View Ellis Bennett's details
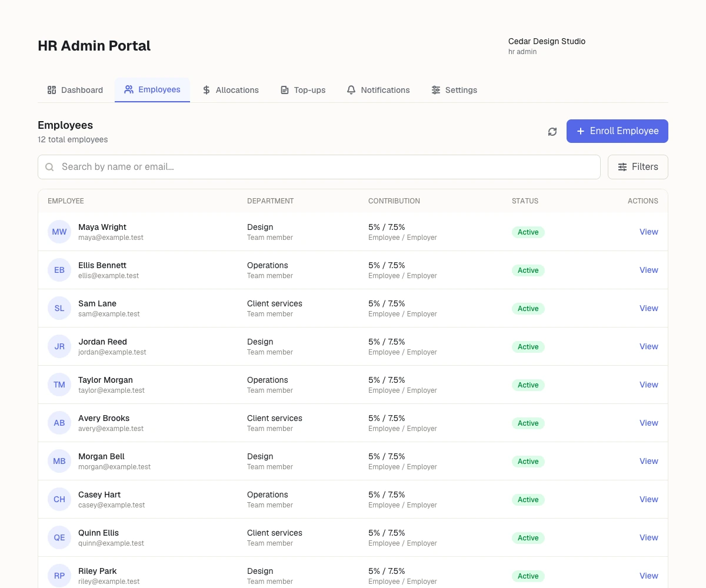This screenshot has width=706, height=588. click(x=649, y=270)
